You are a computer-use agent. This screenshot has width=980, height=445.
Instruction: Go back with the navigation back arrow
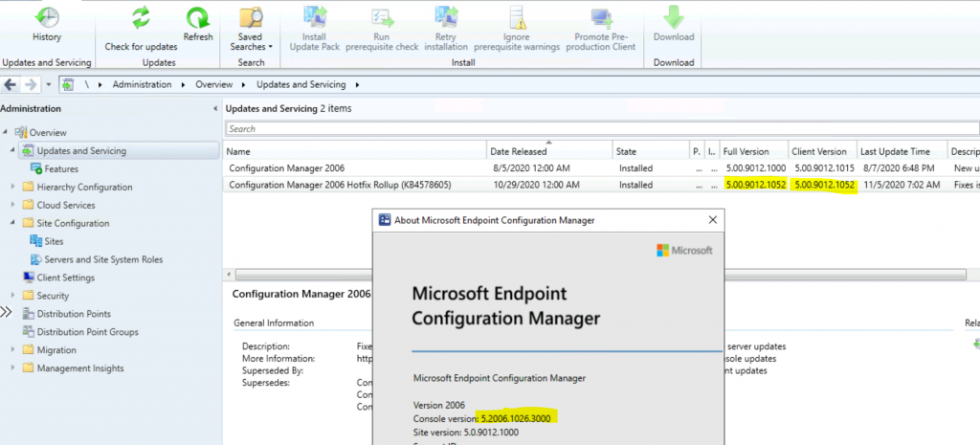[10, 84]
